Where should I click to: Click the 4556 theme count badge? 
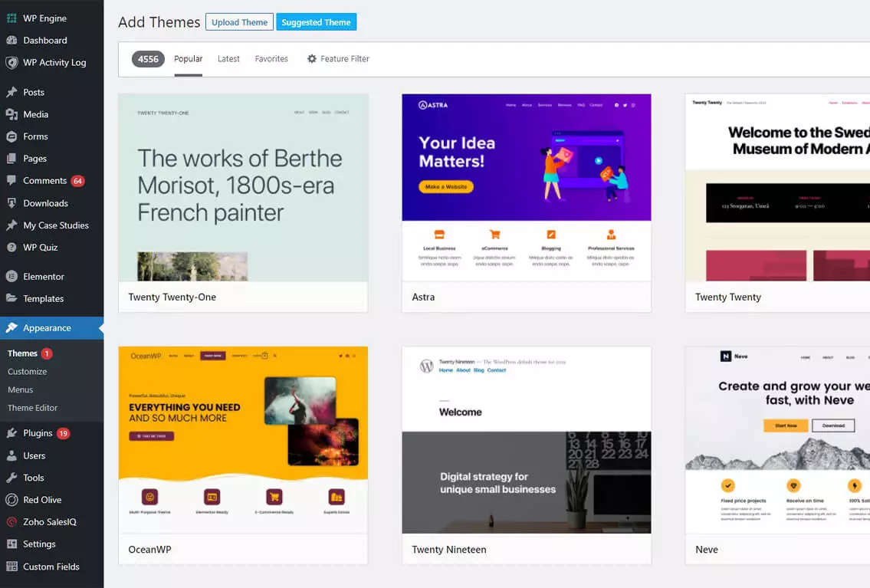click(x=148, y=59)
